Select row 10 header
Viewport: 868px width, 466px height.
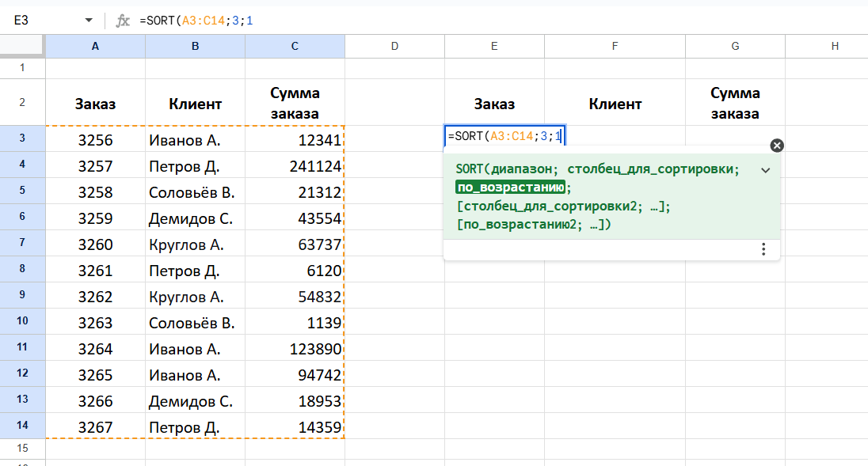click(22, 321)
